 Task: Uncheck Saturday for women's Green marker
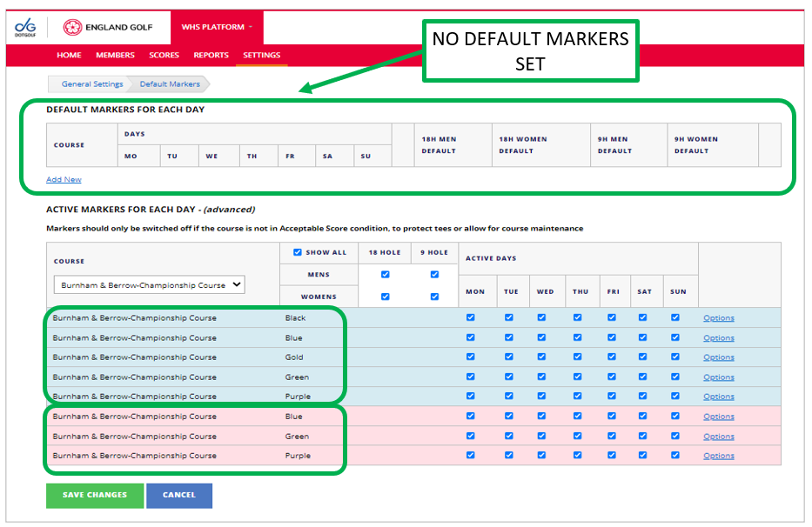point(642,436)
